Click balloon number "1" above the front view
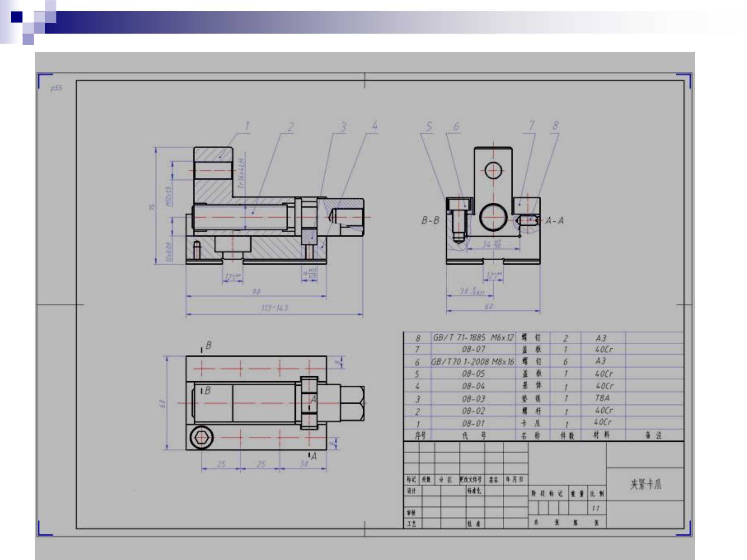Screen dimensions: 747x560 [x=247, y=127]
